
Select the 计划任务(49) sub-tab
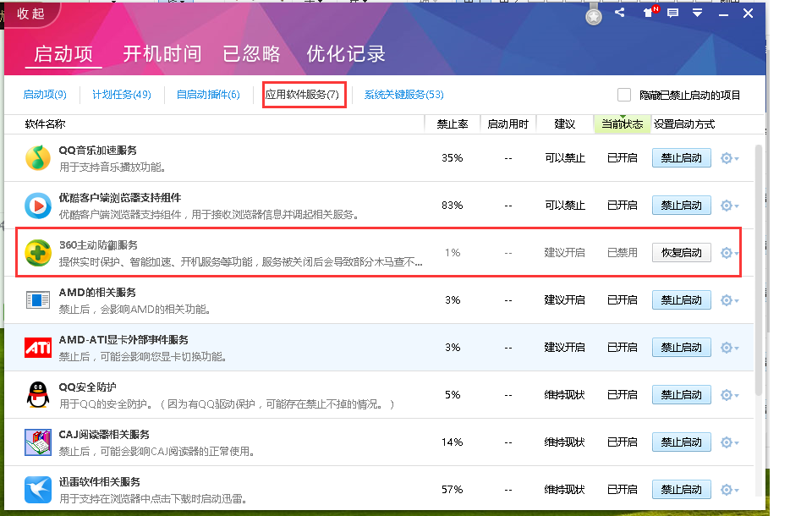(x=122, y=95)
